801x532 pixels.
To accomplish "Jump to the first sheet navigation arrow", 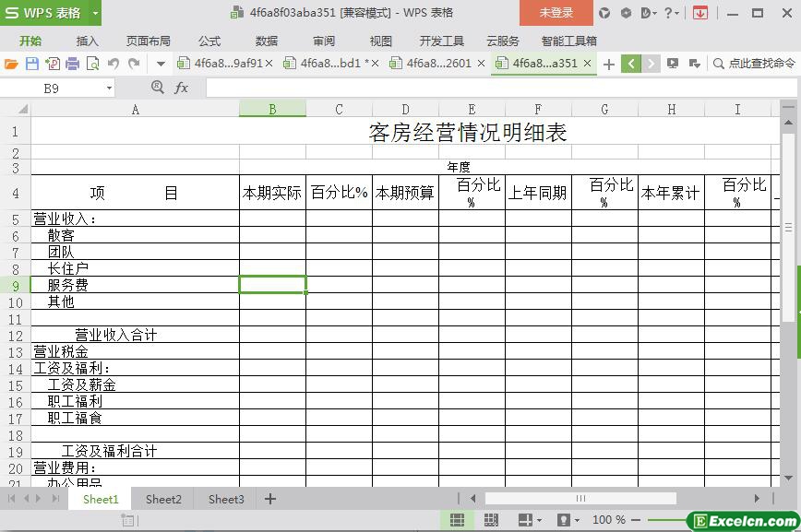I will [x=11, y=498].
